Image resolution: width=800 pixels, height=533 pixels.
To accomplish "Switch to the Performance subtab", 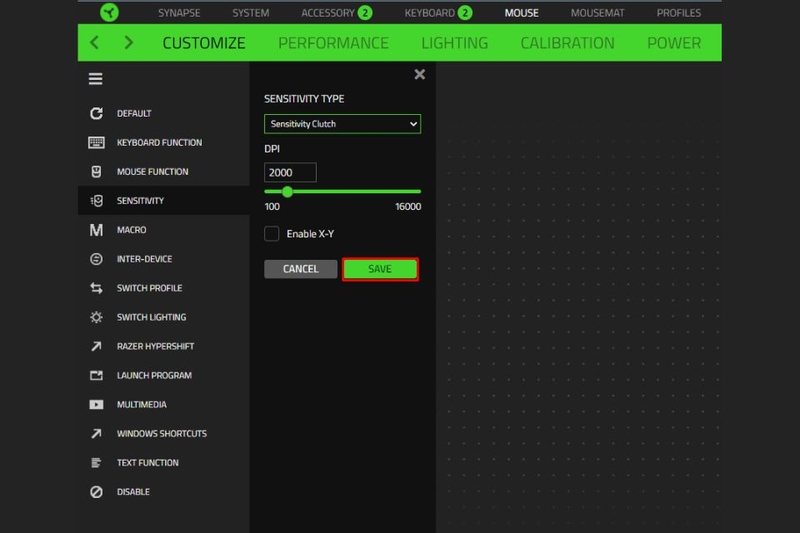I will (333, 43).
